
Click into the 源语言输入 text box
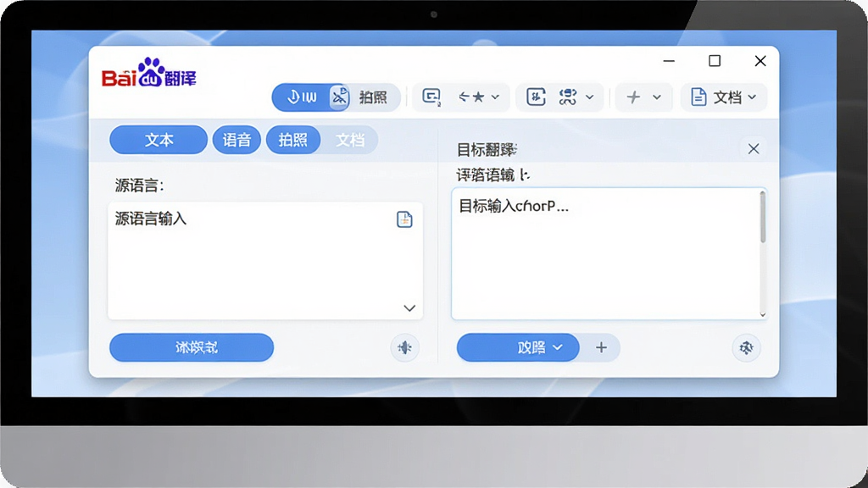pyautogui.click(x=265, y=261)
